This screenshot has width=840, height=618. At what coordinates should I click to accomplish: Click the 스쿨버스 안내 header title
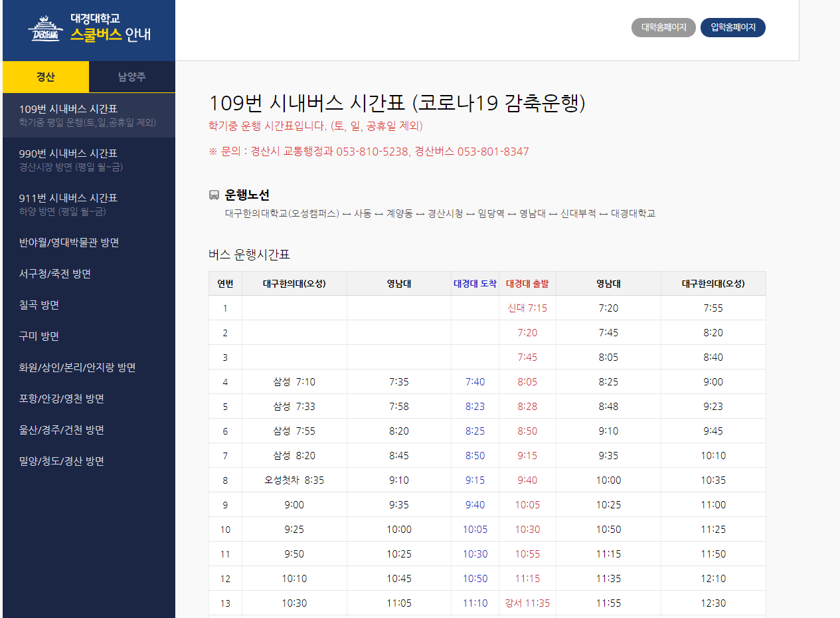click(110, 35)
